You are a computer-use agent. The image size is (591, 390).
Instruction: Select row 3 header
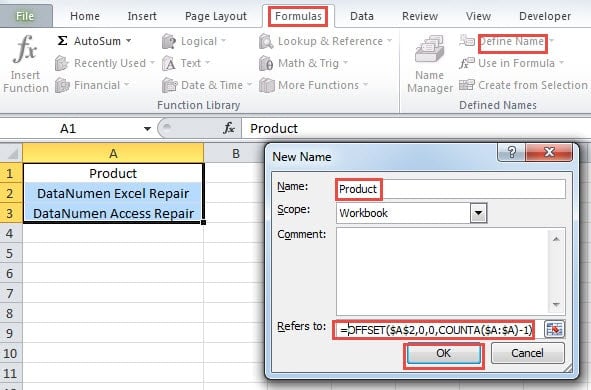(11, 214)
